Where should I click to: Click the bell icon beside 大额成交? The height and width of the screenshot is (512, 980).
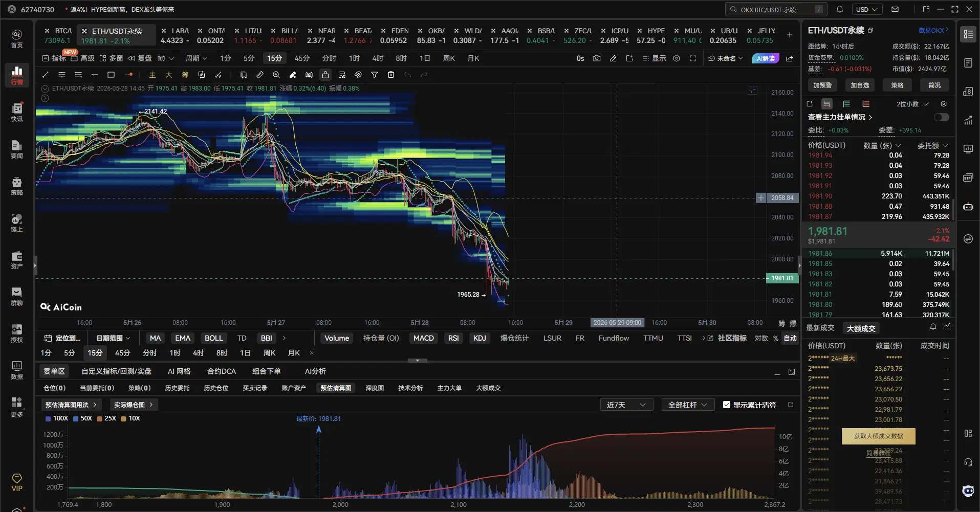pyautogui.click(x=933, y=327)
